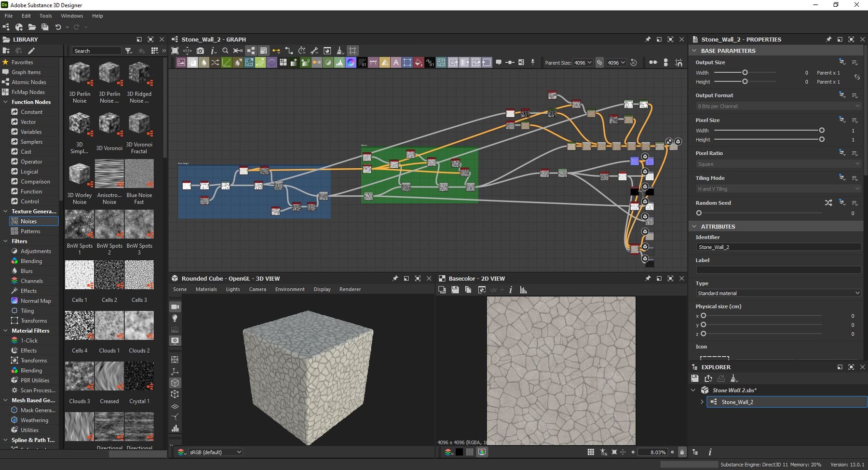Click the broom clean-graph icon
The width and height of the screenshot is (868, 470).
pos(339,51)
